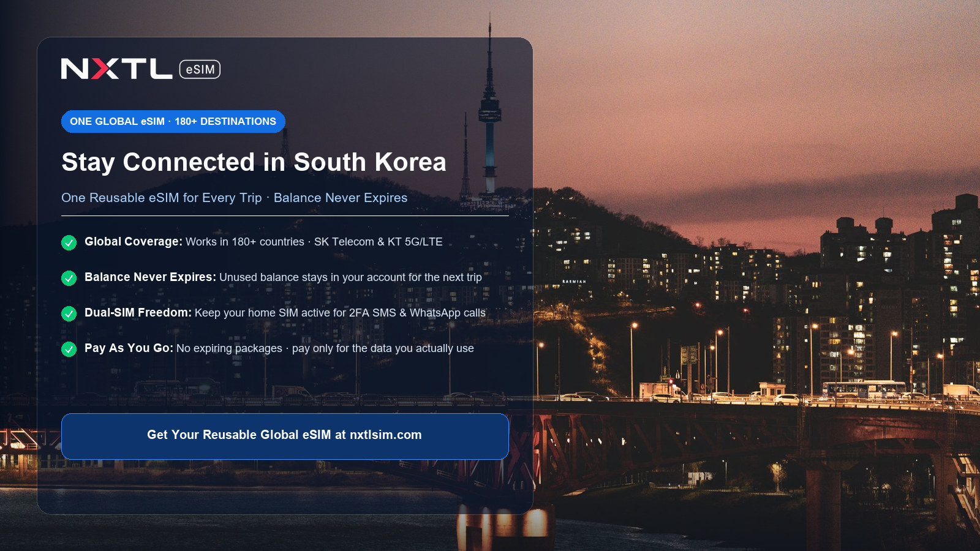Click the green check next to Balance Never Expires
Screen dimensions: 980x551
(69, 278)
